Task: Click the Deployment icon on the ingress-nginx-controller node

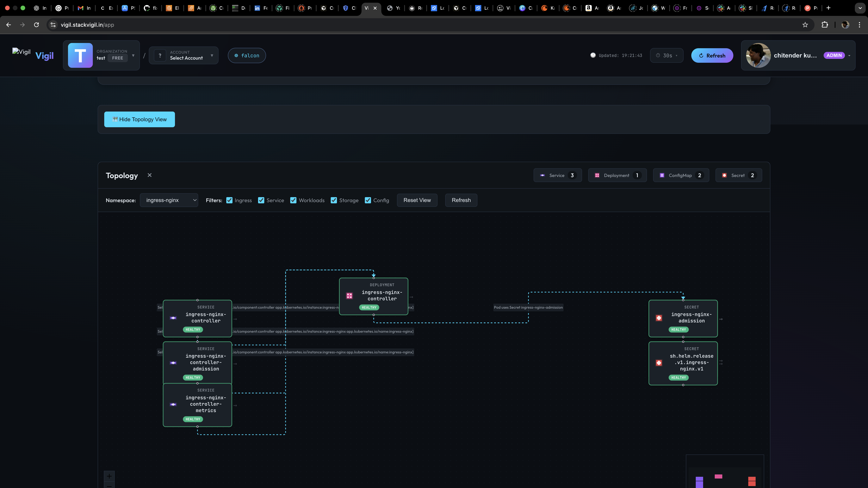Action: 349,295
